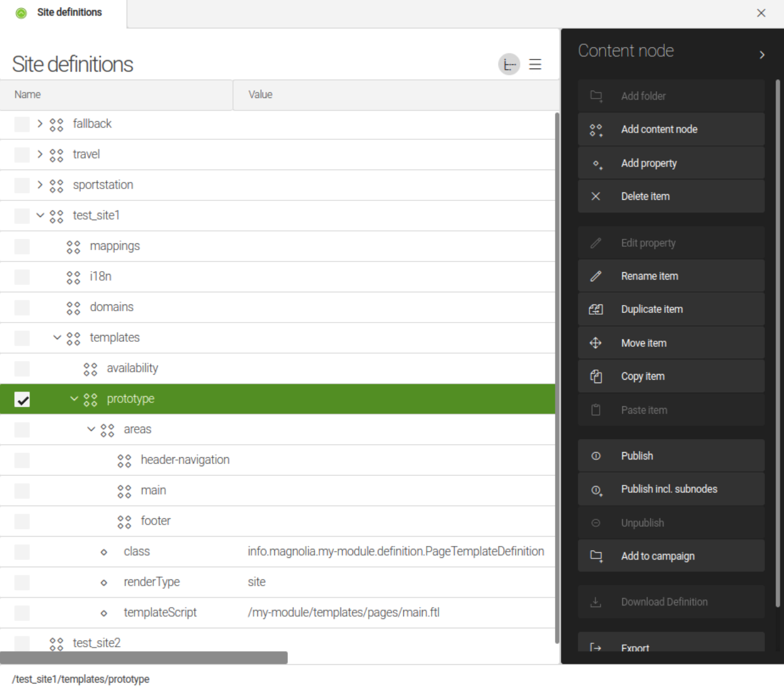Click the Publish action icon
Image resolution: width=784 pixels, height=687 pixels.
tap(596, 456)
